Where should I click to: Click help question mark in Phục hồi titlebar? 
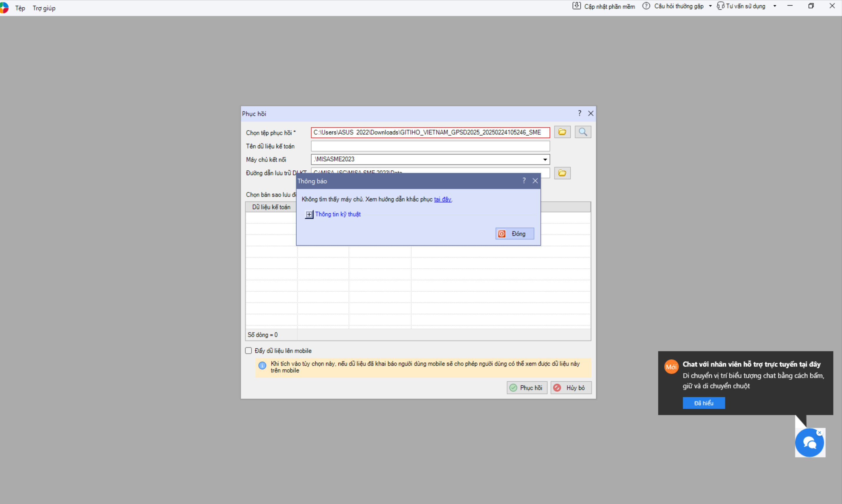(x=579, y=113)
